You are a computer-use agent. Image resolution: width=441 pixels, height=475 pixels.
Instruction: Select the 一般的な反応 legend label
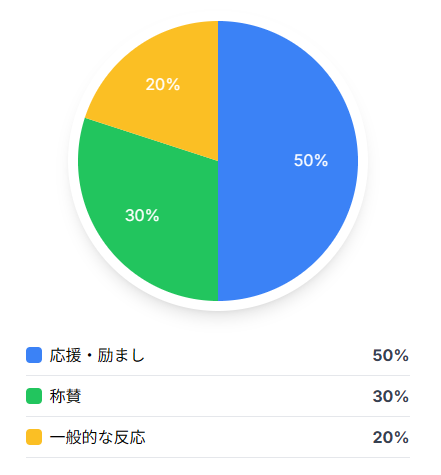(x=97, y=437)
